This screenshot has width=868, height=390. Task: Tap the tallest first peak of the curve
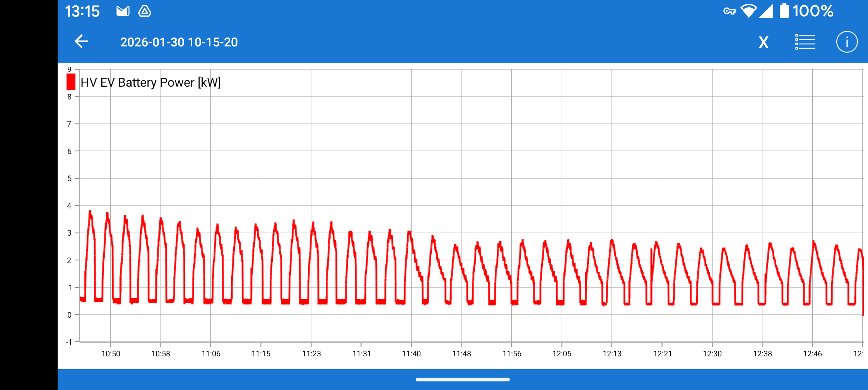(x=90, y=212)
